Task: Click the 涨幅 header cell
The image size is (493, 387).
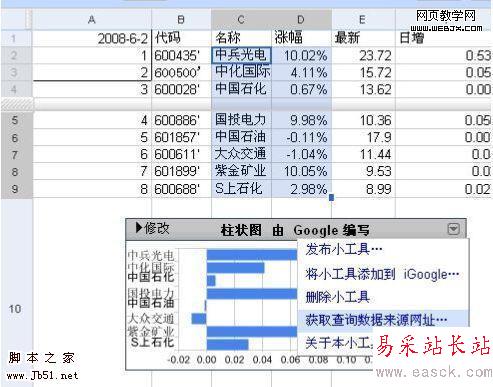Action: (301, 38)
